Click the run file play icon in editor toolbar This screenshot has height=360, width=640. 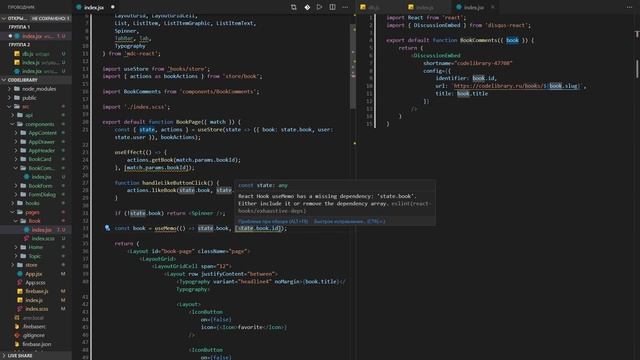(x=320, y=7)
